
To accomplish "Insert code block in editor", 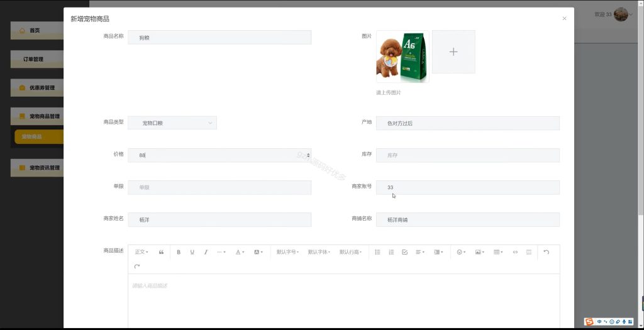I will click(515, 252).
